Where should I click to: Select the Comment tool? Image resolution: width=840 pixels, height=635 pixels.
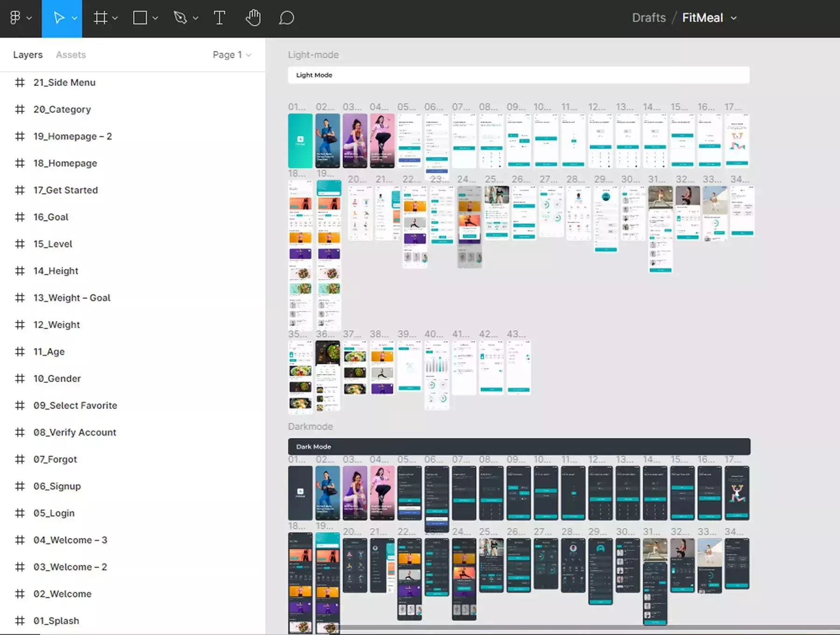pos(287,18)
